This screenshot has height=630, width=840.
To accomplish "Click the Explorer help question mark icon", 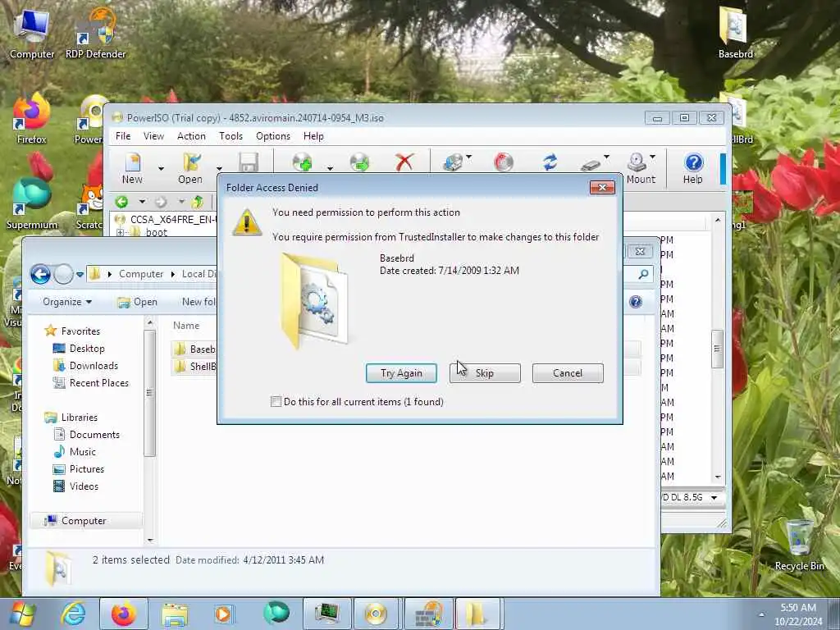I will (x=636, y=302).
